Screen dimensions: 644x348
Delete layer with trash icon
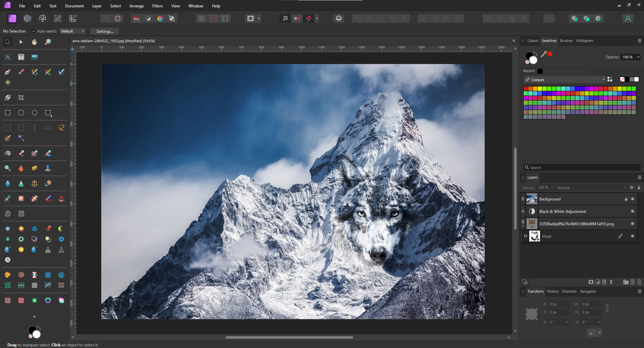[x=639, y=282]
